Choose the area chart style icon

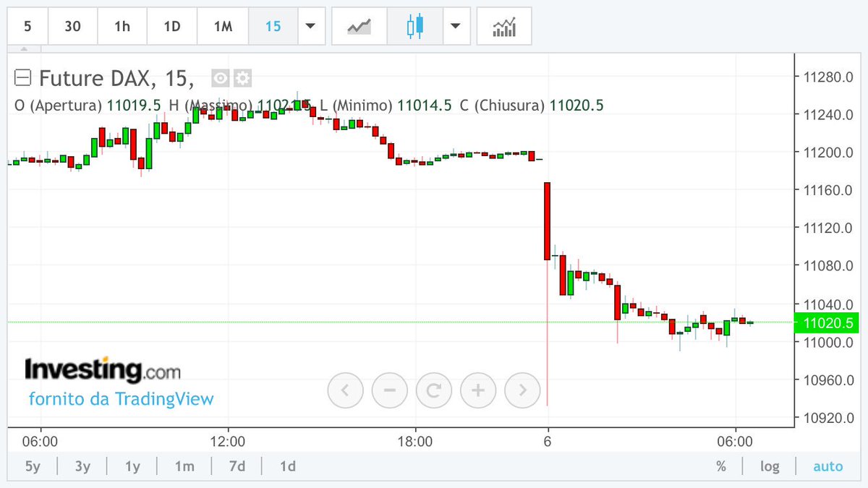pyautogui.click(x=359, y=27)
